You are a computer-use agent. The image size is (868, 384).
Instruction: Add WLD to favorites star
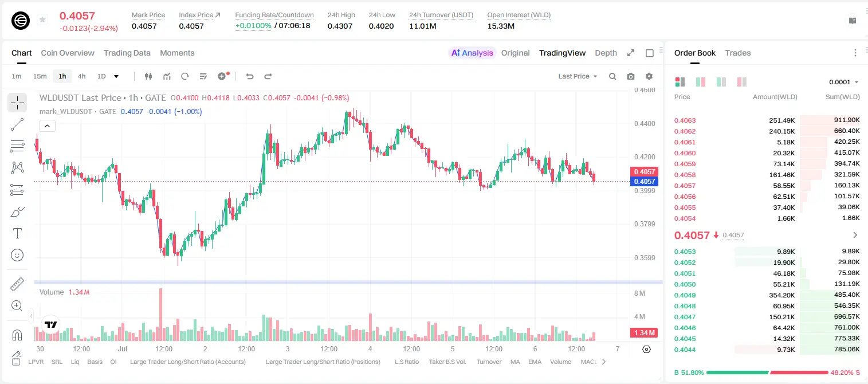pos(42,20)
